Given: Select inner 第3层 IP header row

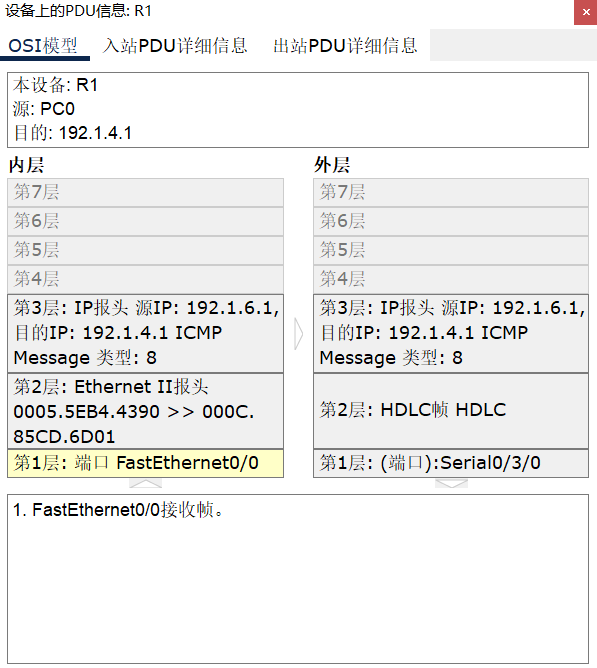Looking at the screenshot, I should 145,333.
